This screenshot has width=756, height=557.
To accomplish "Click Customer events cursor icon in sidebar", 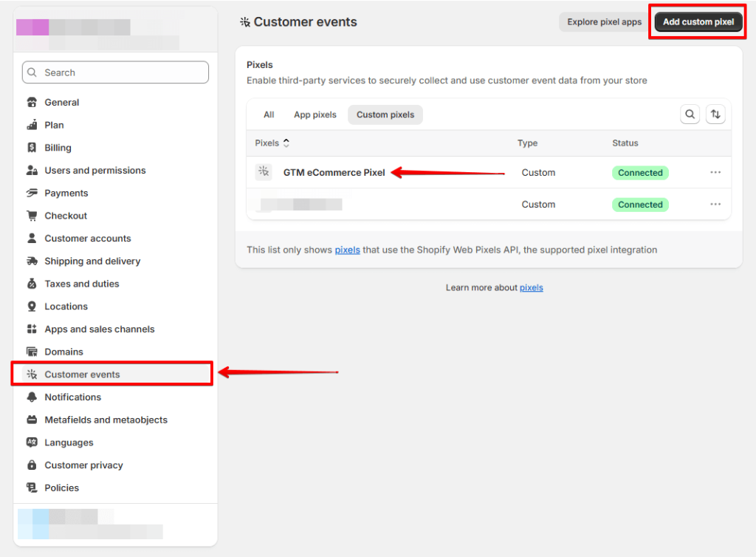I will point(32,375).
